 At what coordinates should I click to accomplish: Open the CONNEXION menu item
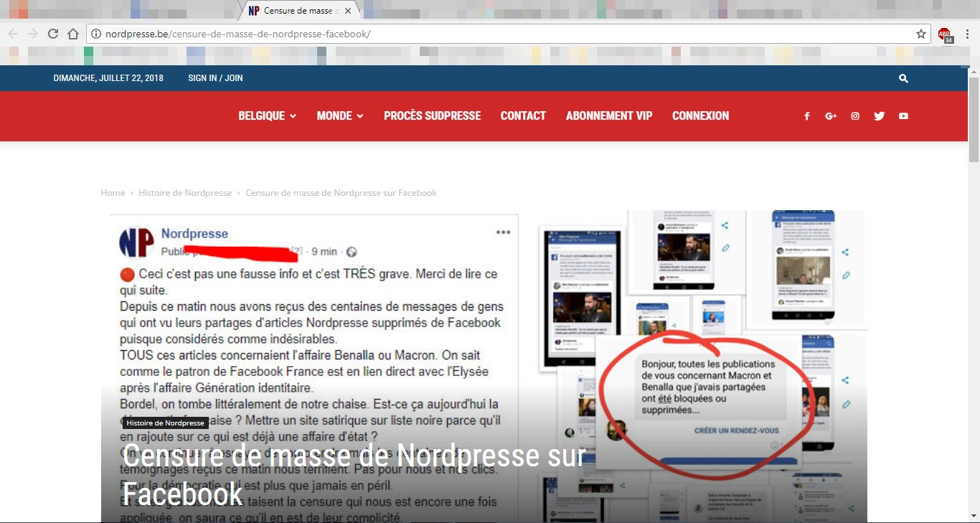click(700, 116)
